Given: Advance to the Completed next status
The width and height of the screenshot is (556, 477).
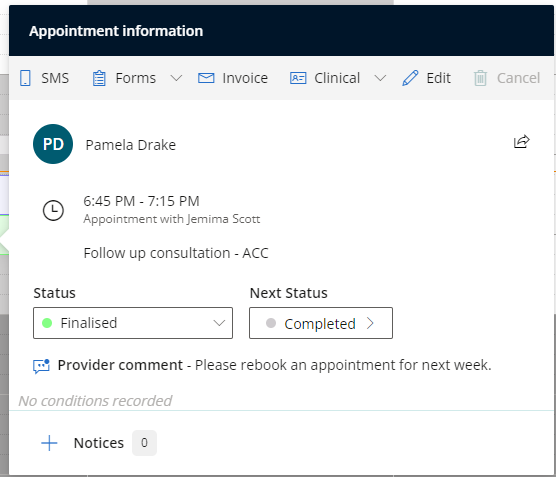Looking at the screenshot, I should tap(321, 323).
